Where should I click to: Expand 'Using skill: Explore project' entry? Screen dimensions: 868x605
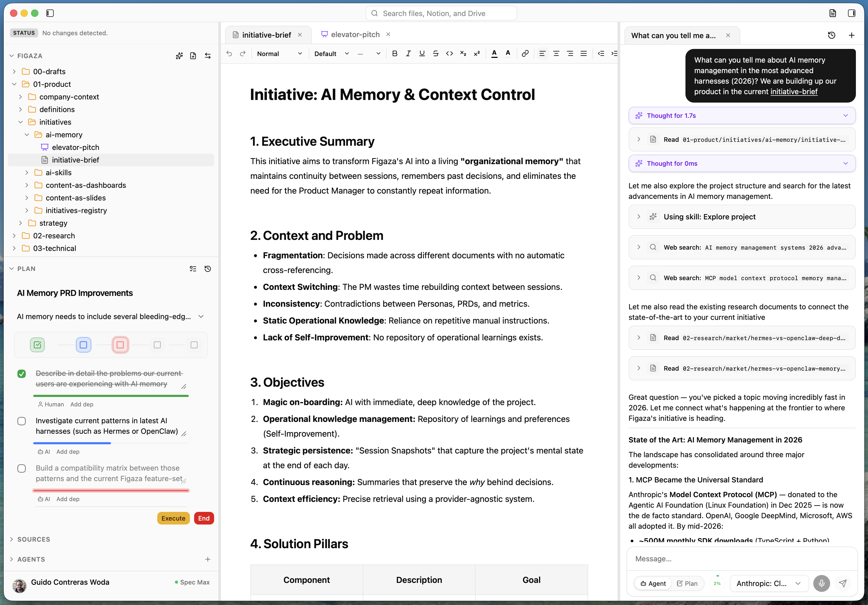742,217
